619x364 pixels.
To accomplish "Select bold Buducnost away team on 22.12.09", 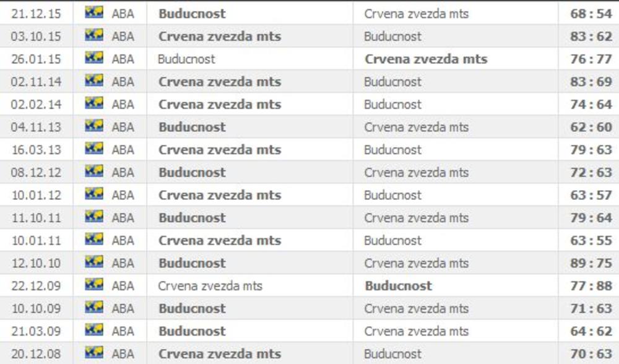I will pos(398,286).
